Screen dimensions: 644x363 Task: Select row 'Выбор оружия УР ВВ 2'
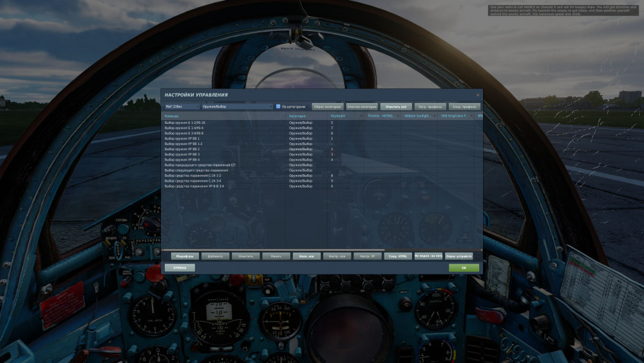[x=321, y=149]
